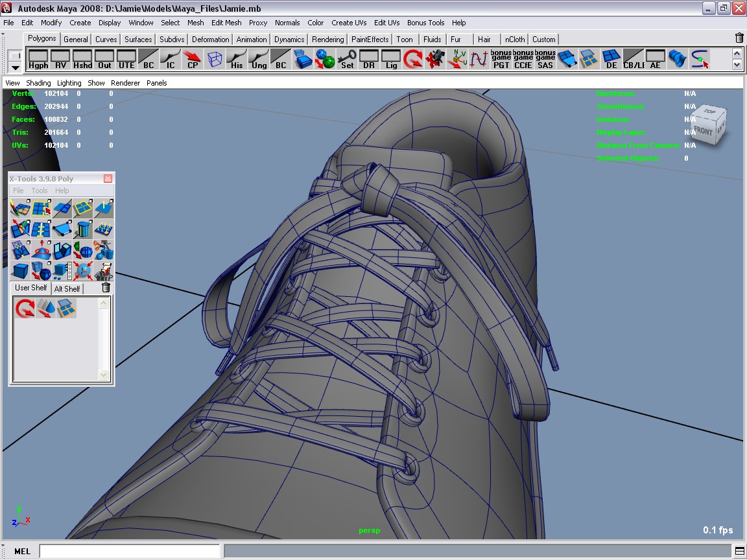Switch to the Rendering shelf tab
This screenshot has width=747, height=560.
(327, 40)
